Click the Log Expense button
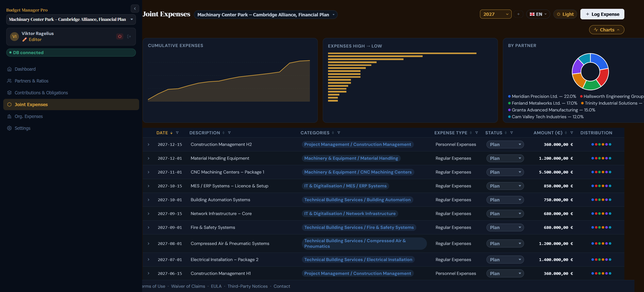Viewport: 644px width, 292px height. point(602,14)
